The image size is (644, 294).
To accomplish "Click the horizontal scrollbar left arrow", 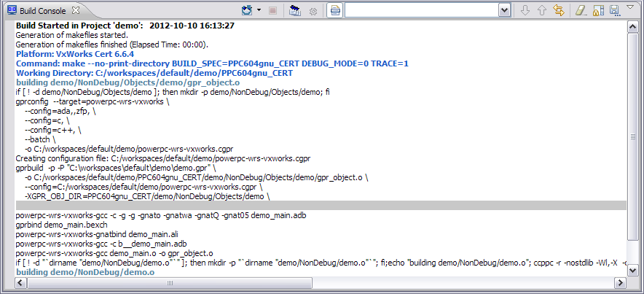I will pyautogui.click(x=21, y=283).
